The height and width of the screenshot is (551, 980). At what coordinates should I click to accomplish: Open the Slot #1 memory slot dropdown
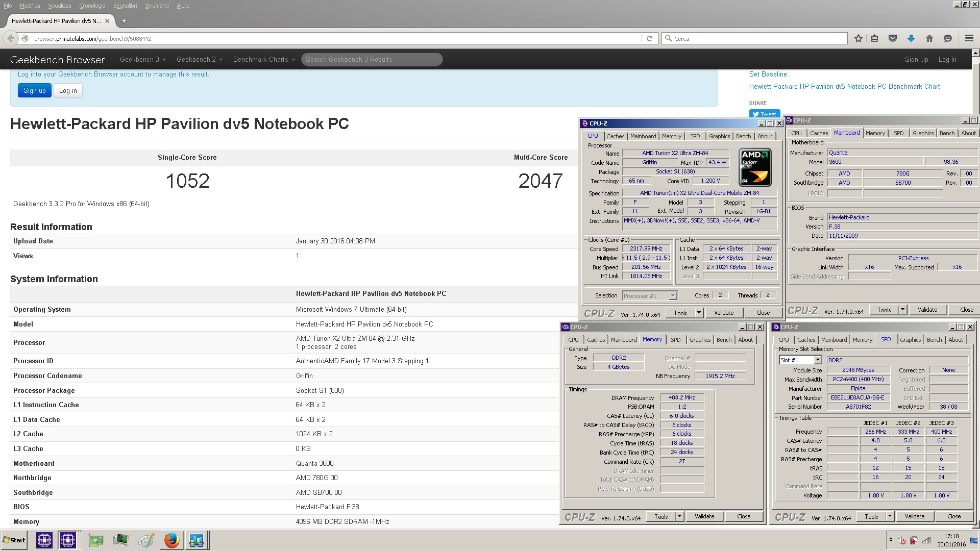tap(818, 360)
